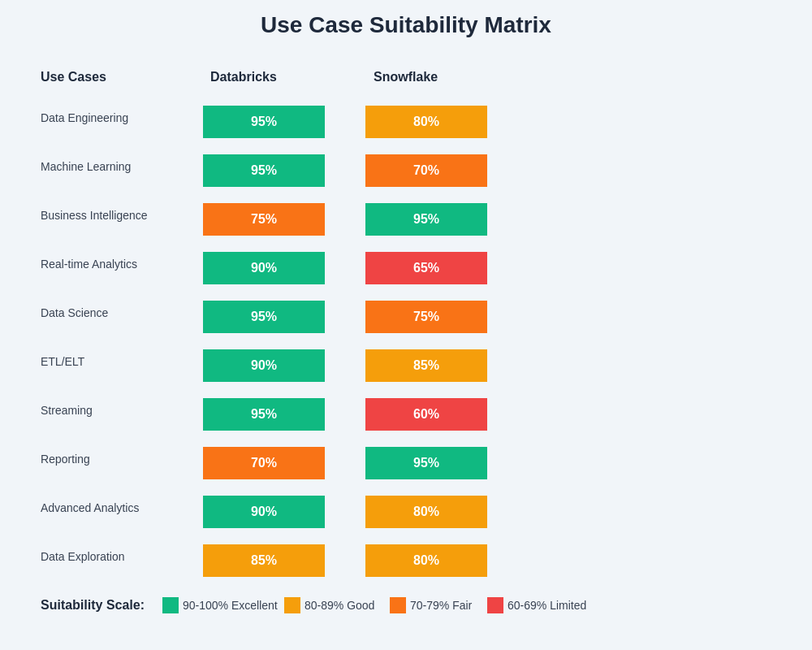Screen dimensions: 812x650
Task: Click the Use Case Suitability Matrix title
Action: [406, 25]
